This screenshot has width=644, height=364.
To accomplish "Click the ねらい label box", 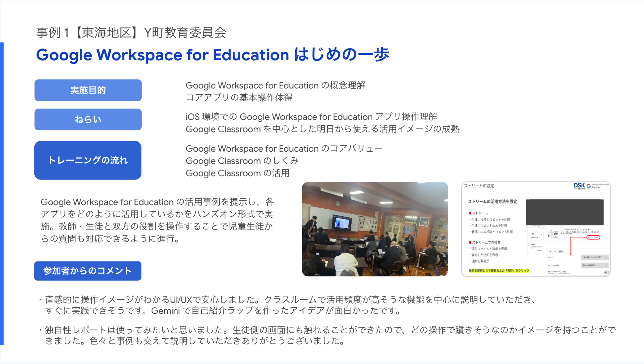I will coord(88,120).
